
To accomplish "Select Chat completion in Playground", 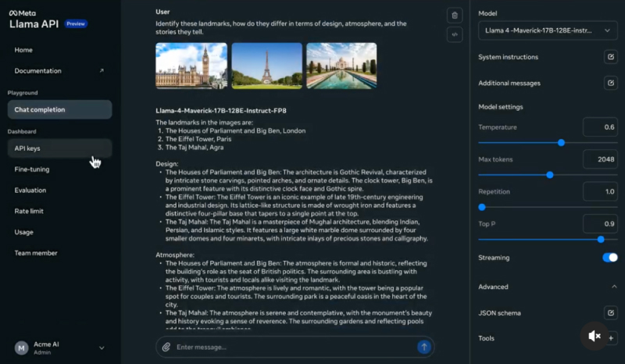I will point(60,109).
